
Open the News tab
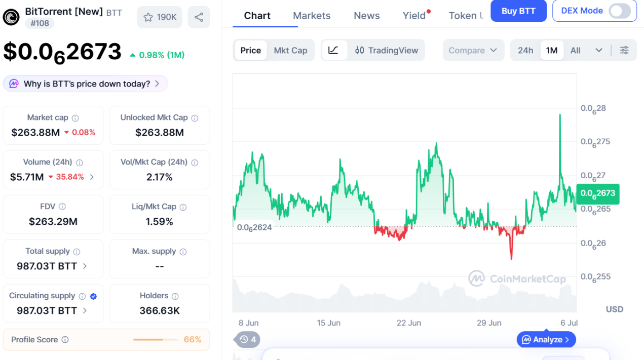click(x=367, y=16)
